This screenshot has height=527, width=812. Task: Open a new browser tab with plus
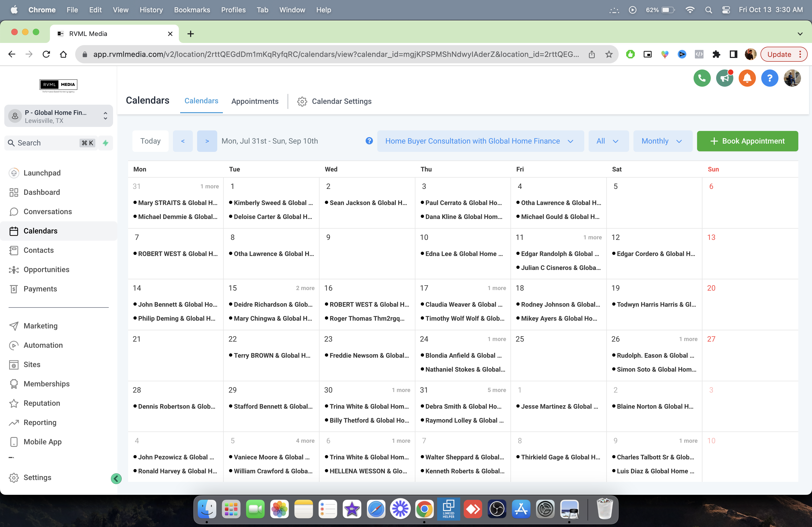click(191, 34)
